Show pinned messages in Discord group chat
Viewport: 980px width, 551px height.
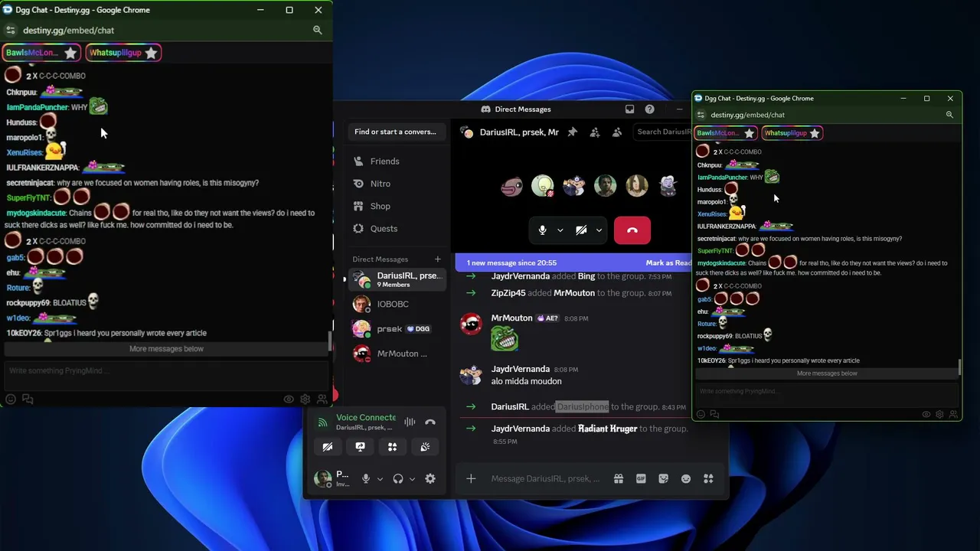572,132
